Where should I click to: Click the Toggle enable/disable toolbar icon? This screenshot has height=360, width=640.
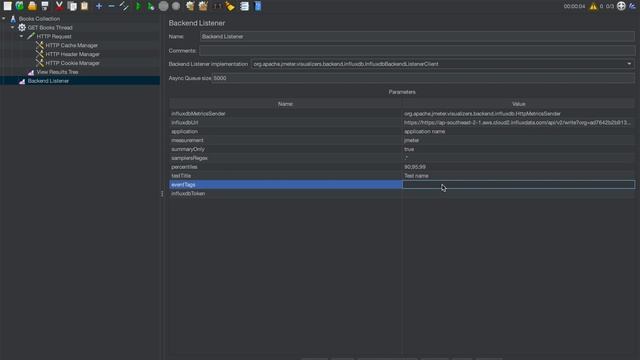[x=124, y=6]
